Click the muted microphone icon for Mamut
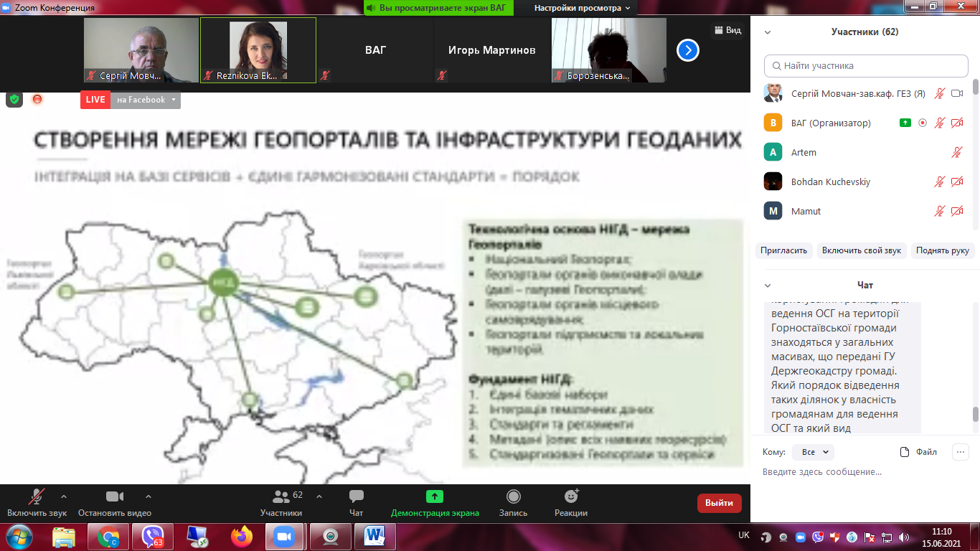This screenshot has width=980, height=551. 939,211
